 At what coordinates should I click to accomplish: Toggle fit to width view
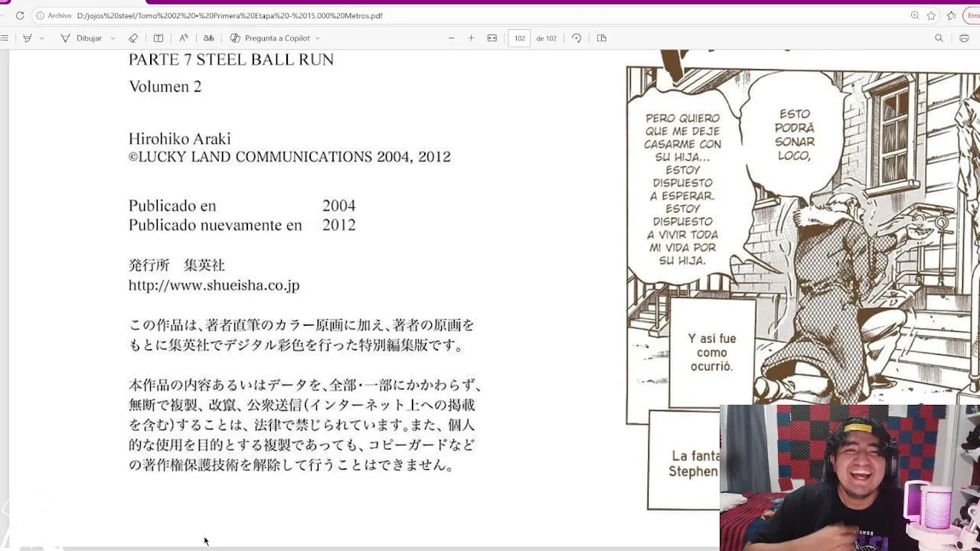click(492, 38)
